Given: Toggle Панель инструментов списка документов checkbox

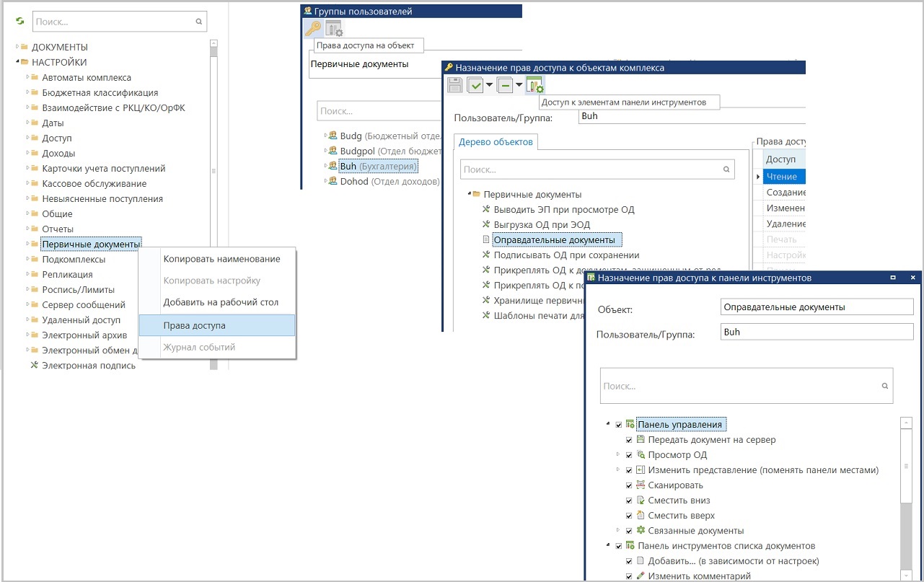Looking at the screenshot, I should coord(618,546).
